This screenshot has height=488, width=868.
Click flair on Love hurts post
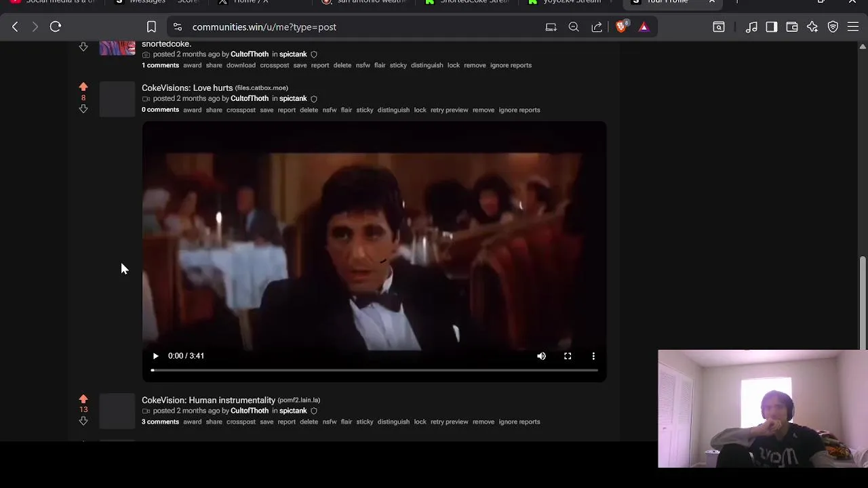[347, 110]
